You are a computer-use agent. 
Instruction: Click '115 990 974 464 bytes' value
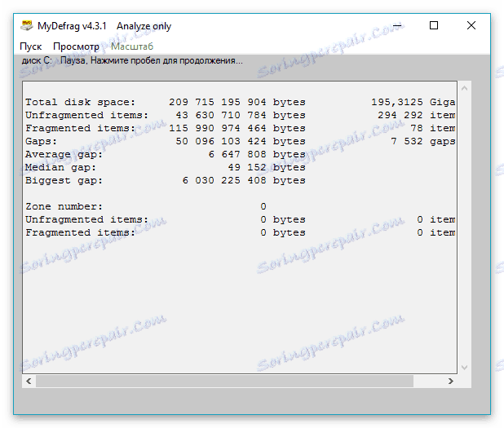tap(237, 128)
